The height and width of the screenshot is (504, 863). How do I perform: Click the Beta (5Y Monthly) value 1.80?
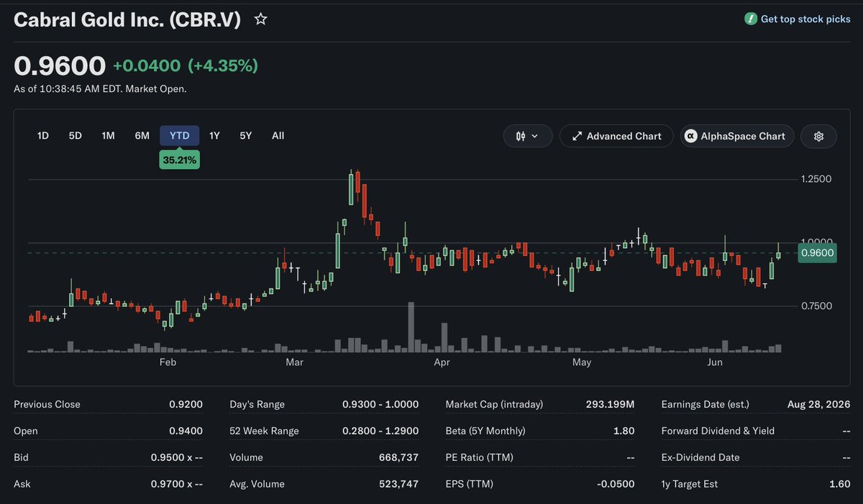625,431
